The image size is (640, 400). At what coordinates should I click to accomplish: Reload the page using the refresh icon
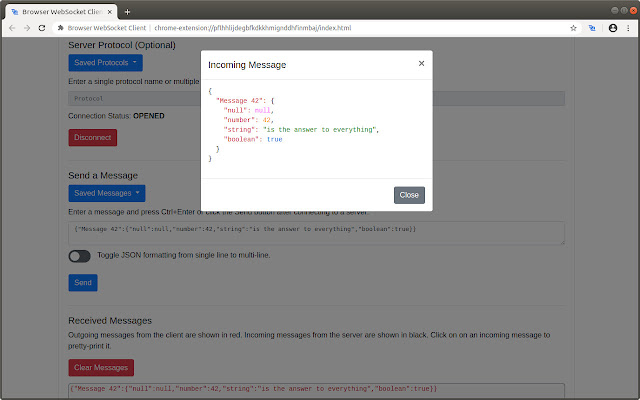coord(42,28)
